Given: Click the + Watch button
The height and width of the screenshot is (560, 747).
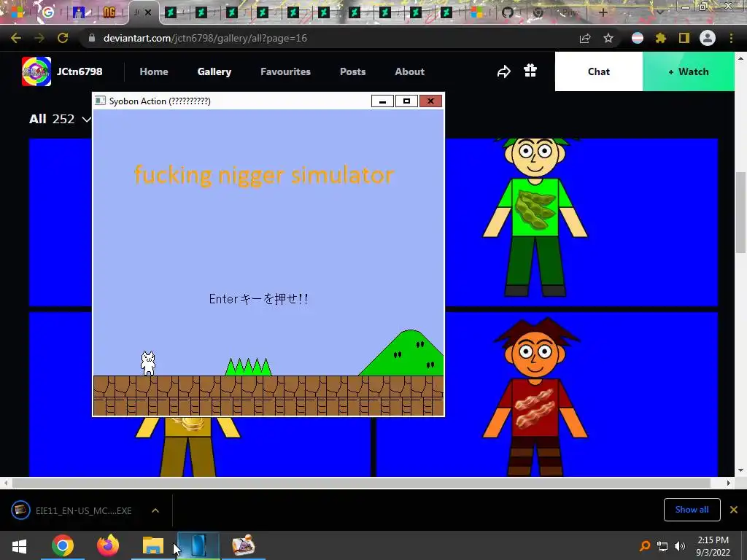Looking at the screenshot, I should (x=689, y=71).
